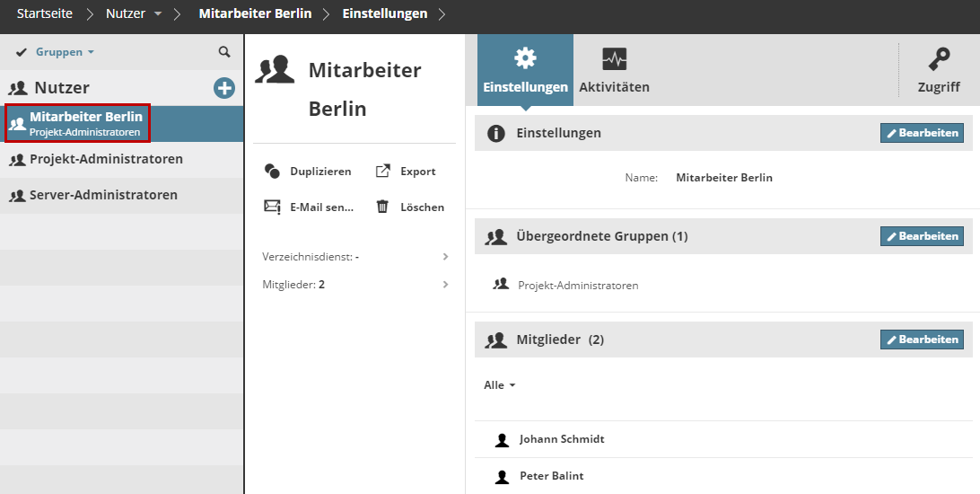This screenshot has width=980, height=494.
Task: Open the Gruppen filter dropdown
Action: point(65,52)
